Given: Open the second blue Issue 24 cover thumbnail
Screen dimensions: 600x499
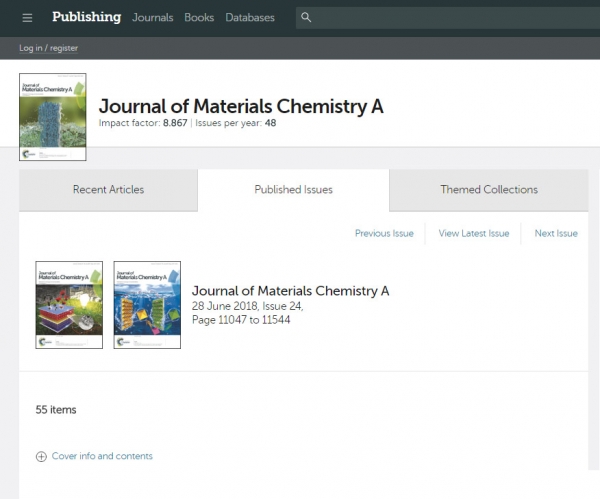Looking at the screenshot, I should (x=147, y=305).
